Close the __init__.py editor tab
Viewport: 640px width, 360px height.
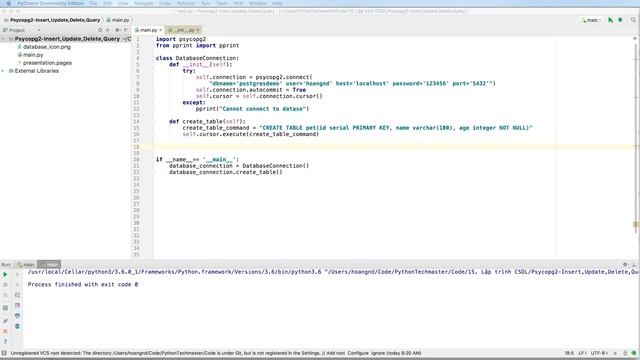click(x=198, y=30)
